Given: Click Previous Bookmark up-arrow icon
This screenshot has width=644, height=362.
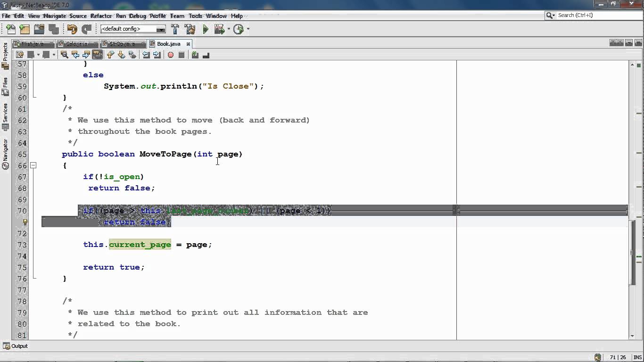Looking at the screenshot, I should click(111, 55).
